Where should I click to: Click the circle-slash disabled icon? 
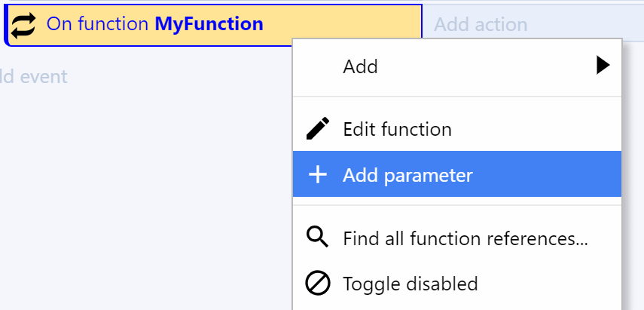[318, 284]
